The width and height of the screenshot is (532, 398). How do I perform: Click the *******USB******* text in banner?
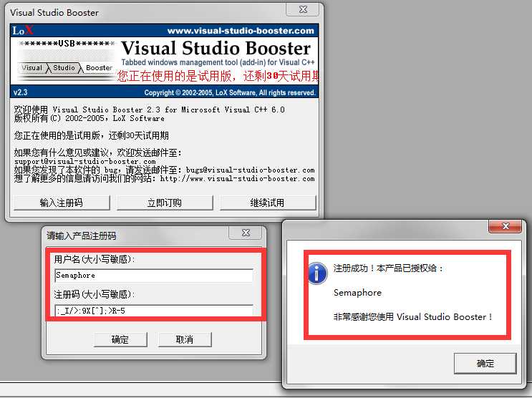(x=67, y=44)
